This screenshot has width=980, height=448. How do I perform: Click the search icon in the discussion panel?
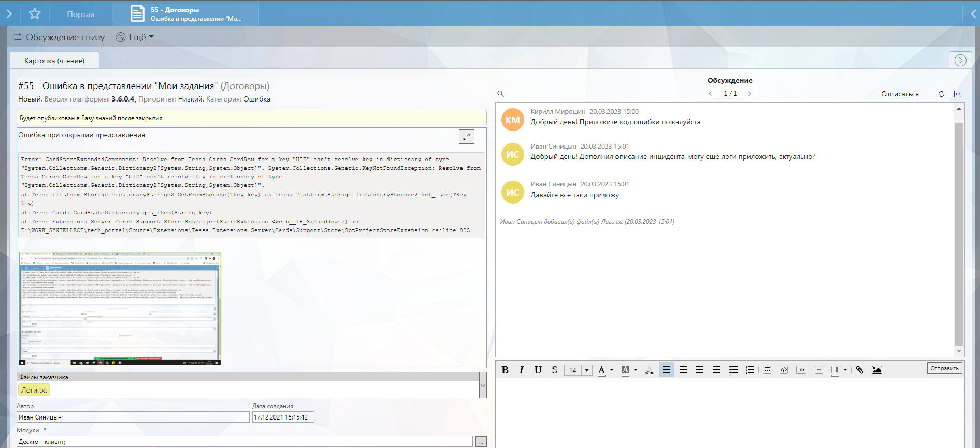point(500,94)
